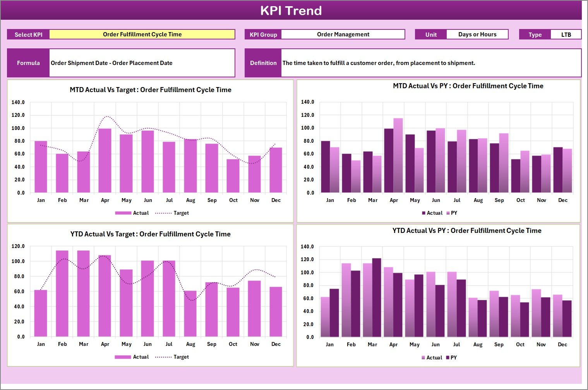Click the KPI Group value Order Management
Image resolution: width=588 pixels, height=390 pixels.
click(x=343, y=34)
